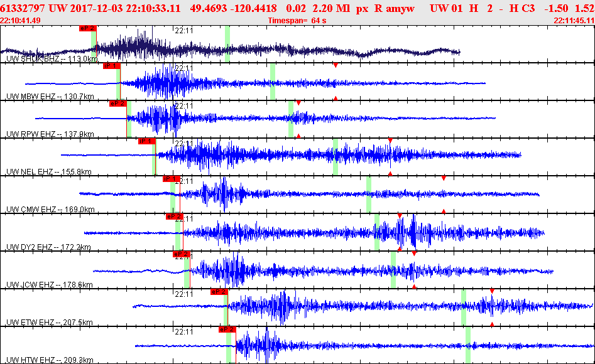595x364 pixels.
Task: Click the iP 1 pick flag on CMW trace
Action: [171, 179]
